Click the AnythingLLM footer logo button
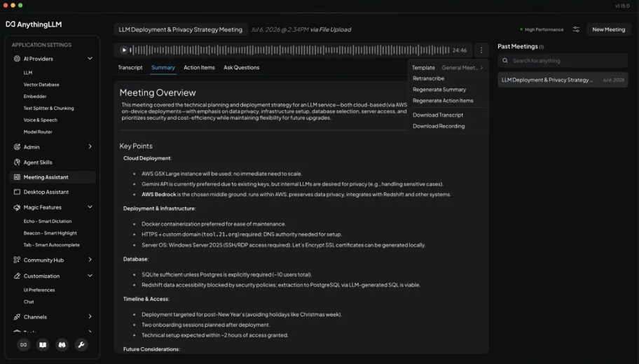 pos(24,345)
